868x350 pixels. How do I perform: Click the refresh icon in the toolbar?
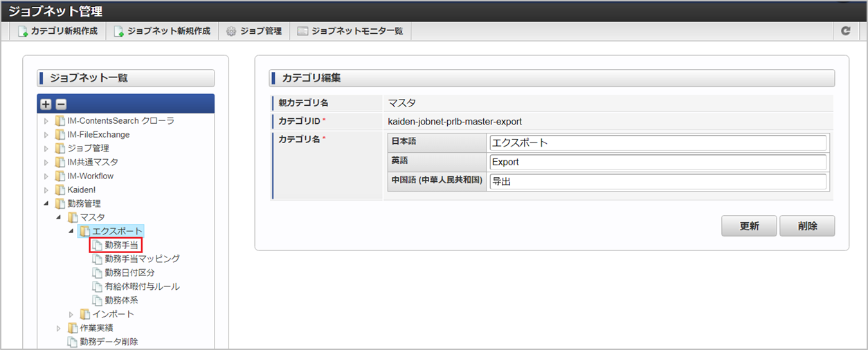click(845, 31)
